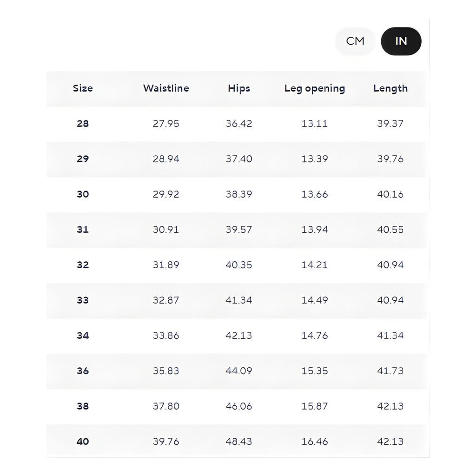Select the size 32 row label
Viewport: 476px width, 476px height.
coord(83,265)
